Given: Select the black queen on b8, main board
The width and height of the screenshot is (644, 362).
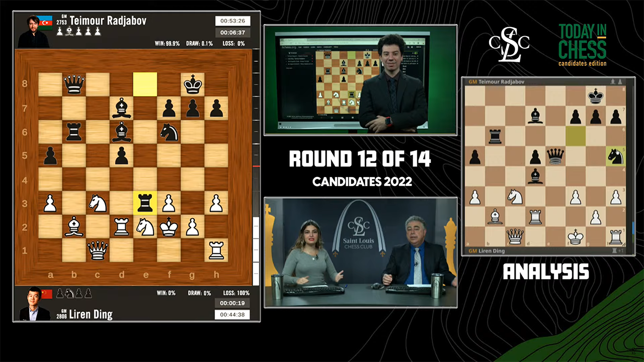Looking at the screenshot, I should 74,84.
